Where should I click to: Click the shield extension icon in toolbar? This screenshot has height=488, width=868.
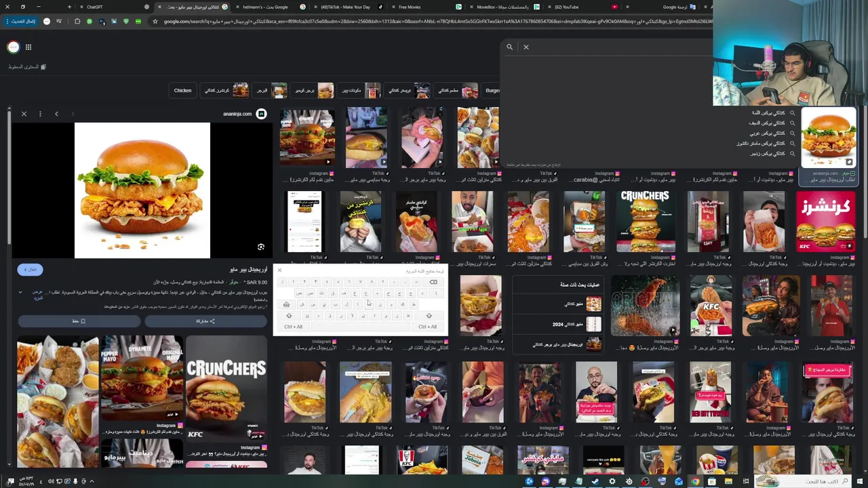coord(125,21)
